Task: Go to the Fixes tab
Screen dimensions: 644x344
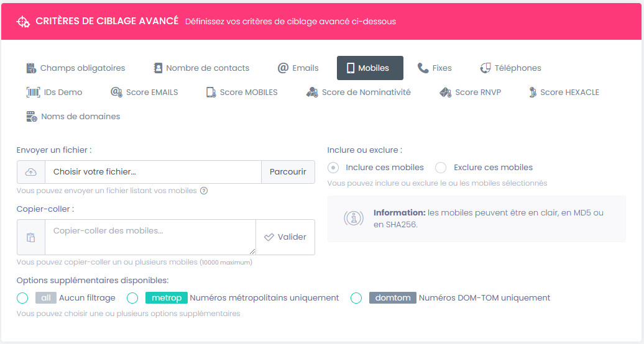Action: tap(435, 68)
